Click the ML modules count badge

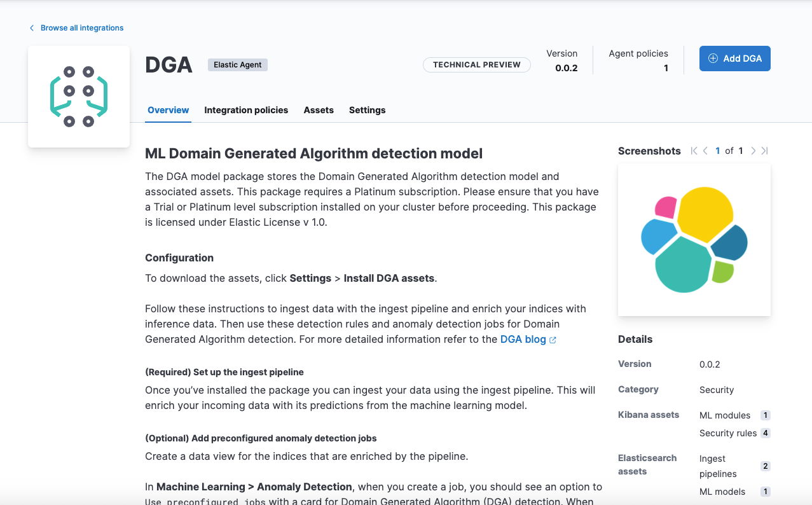[766, 415]
